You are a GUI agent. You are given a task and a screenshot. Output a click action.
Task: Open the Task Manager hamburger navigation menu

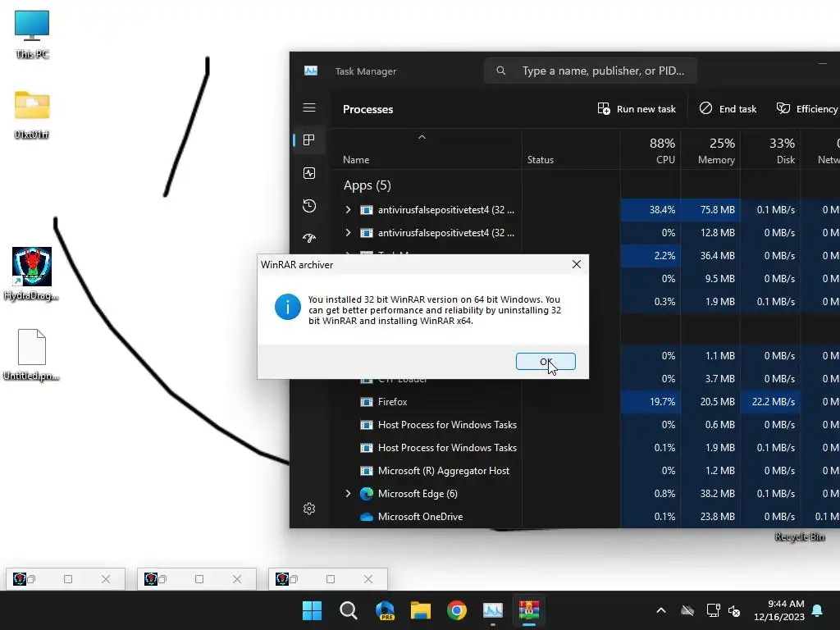(x=309, y=107)
